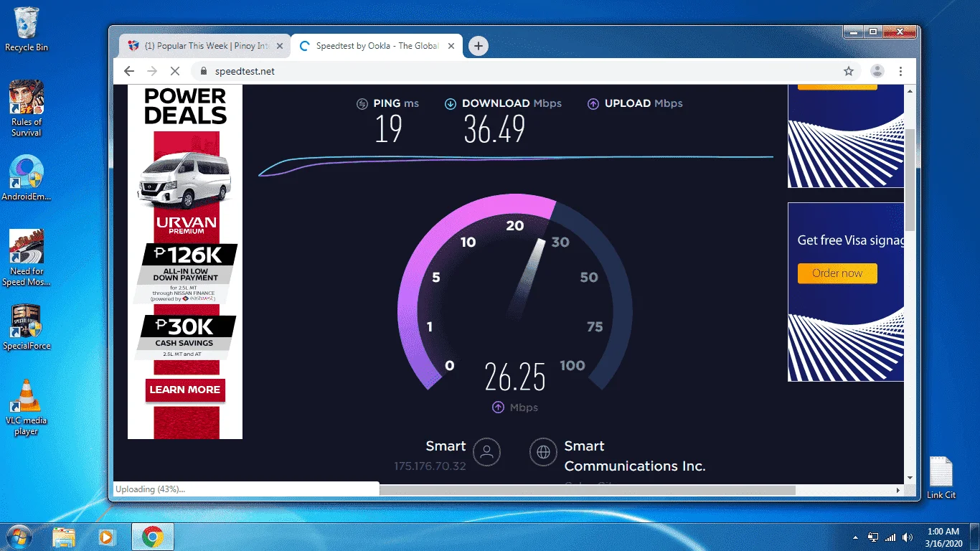Click the UPLOAD Mbps arrow icon
Image resolution: width=980 pixels, height=551 pixels.
click(x=593, y=104)
